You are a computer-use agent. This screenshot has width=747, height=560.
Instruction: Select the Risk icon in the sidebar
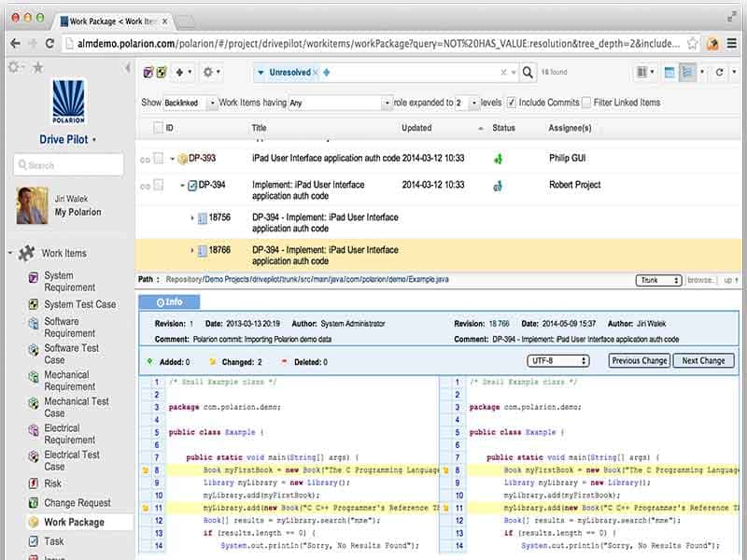[x=34, y=484]
